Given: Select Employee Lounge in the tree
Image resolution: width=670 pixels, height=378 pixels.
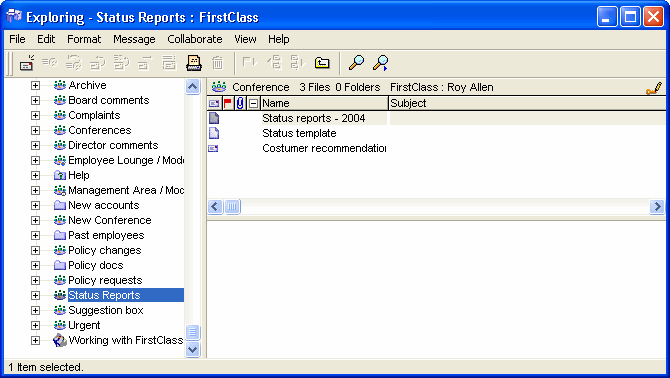Looking at the screenshot, I should [x=126, y=160].
